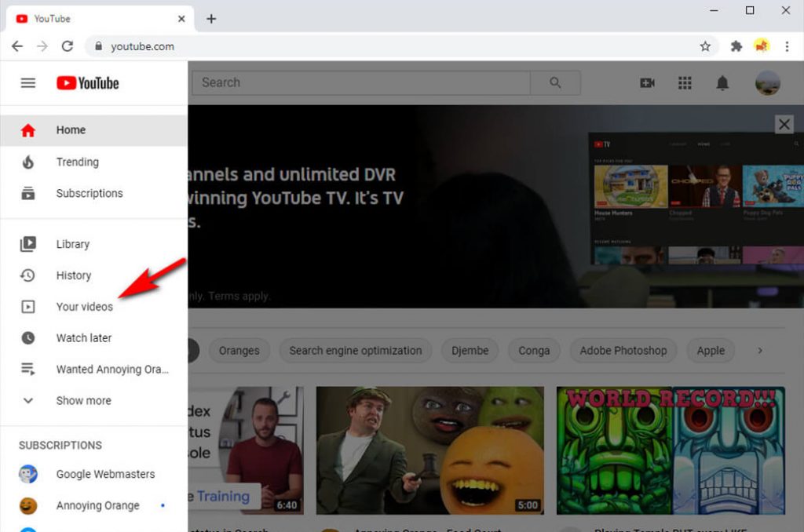This screenshot has width=804, height=532.
Task: Click the browser forward arrow
Action: [x=42, y=46]
